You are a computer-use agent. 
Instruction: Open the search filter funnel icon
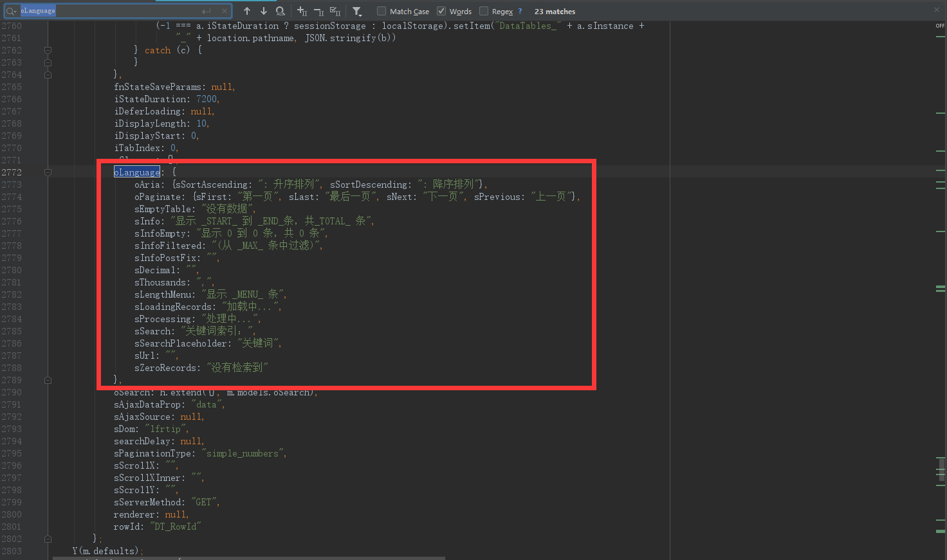click(x=357, y=11)
